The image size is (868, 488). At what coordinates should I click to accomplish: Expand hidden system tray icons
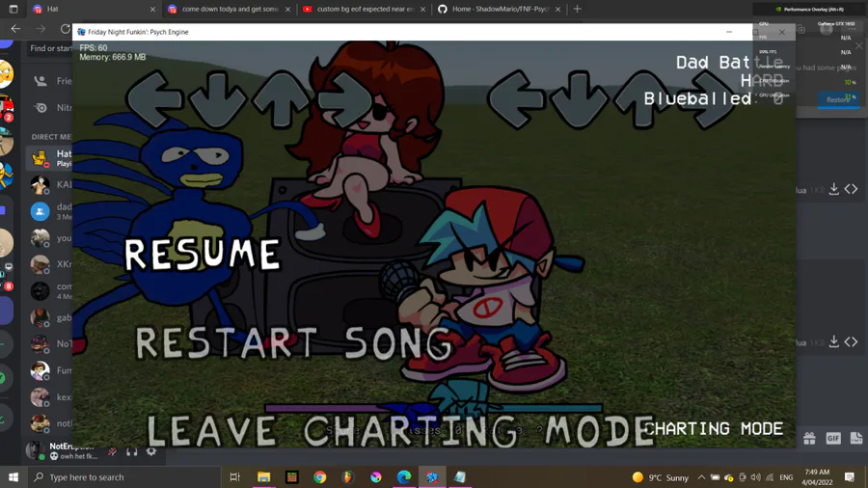tap(701, 477)
